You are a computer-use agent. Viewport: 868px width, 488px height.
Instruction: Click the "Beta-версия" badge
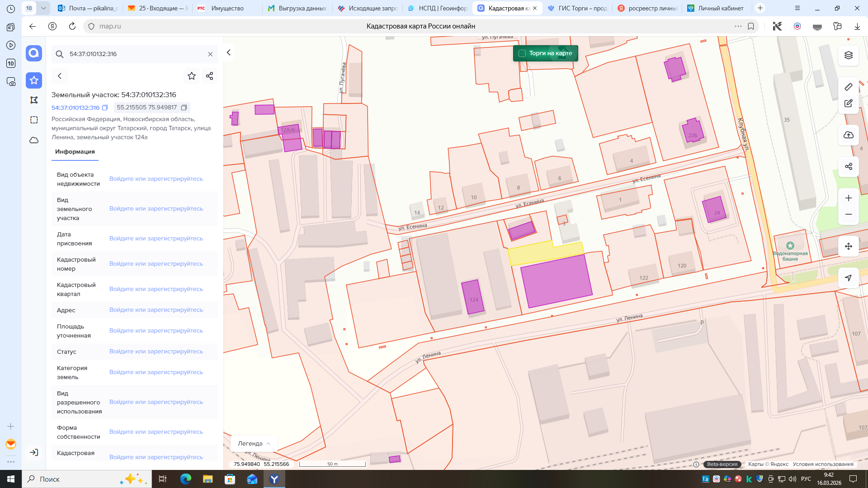point(722,464)
